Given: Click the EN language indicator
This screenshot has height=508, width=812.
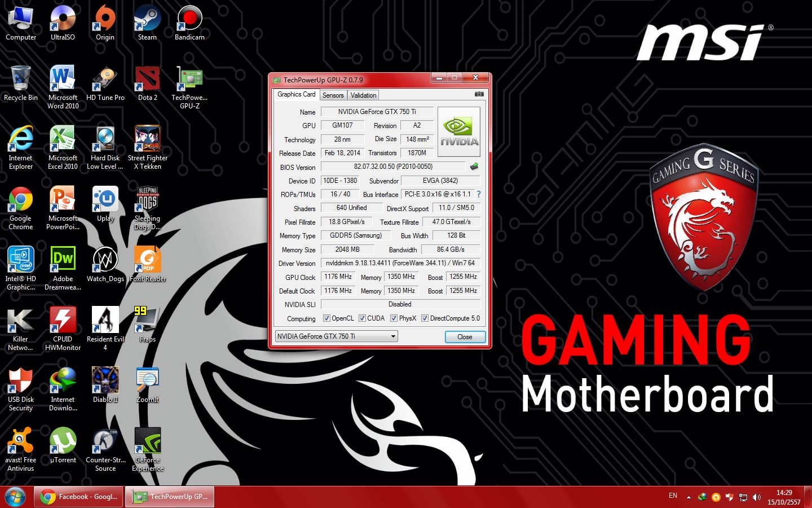Looking at the screenshot, I should pos(673,496).
